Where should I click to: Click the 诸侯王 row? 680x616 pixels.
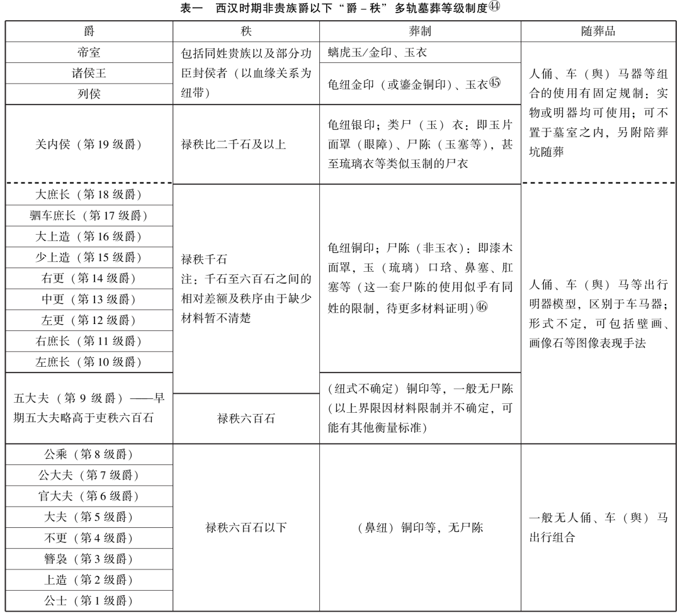pos(89,73)
